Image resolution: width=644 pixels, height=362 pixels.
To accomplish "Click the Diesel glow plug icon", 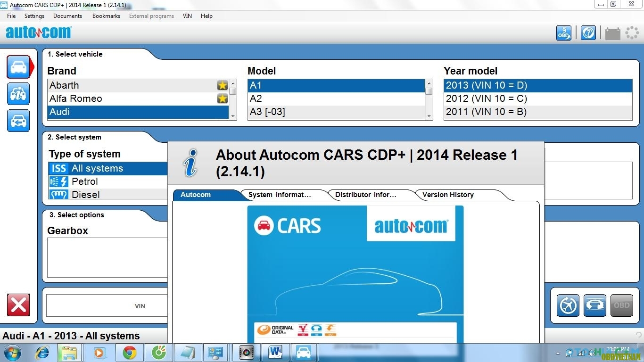I will (x=59, y=194).
